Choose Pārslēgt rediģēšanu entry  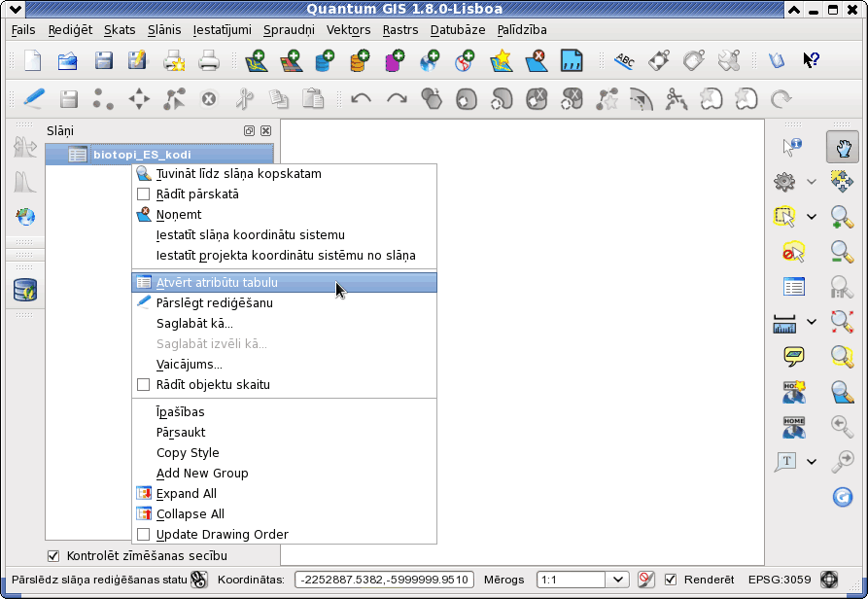click(x=284, y=302)
